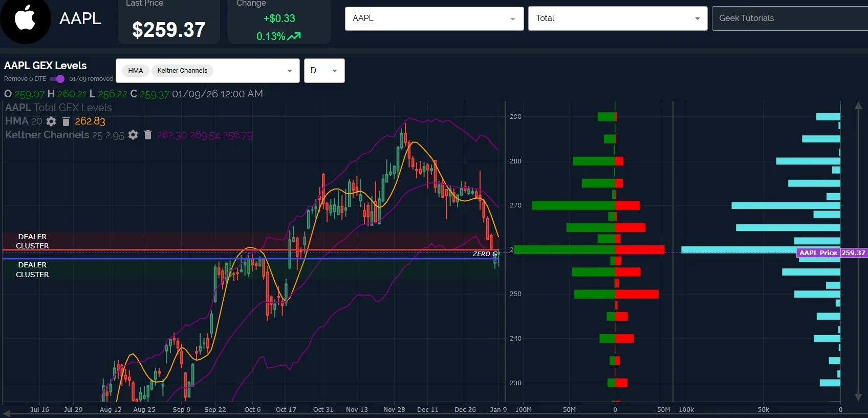
Task: Open the Total GEX type dropdown
Action: coord(618,18)
